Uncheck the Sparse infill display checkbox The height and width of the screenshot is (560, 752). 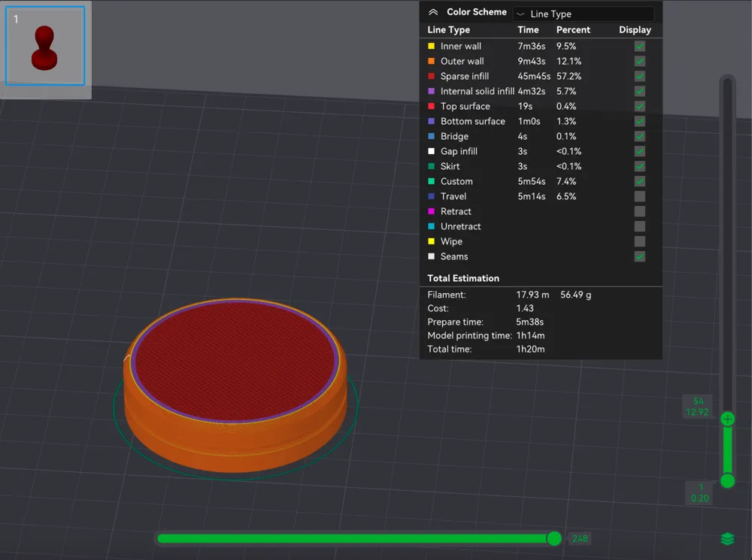pyautogui.click(x=639, y=76)
